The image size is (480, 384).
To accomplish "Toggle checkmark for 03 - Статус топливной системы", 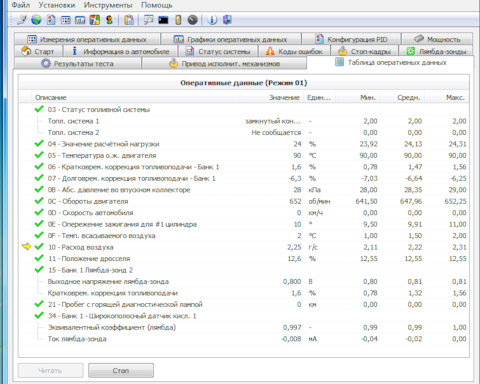I will (39, 109).
